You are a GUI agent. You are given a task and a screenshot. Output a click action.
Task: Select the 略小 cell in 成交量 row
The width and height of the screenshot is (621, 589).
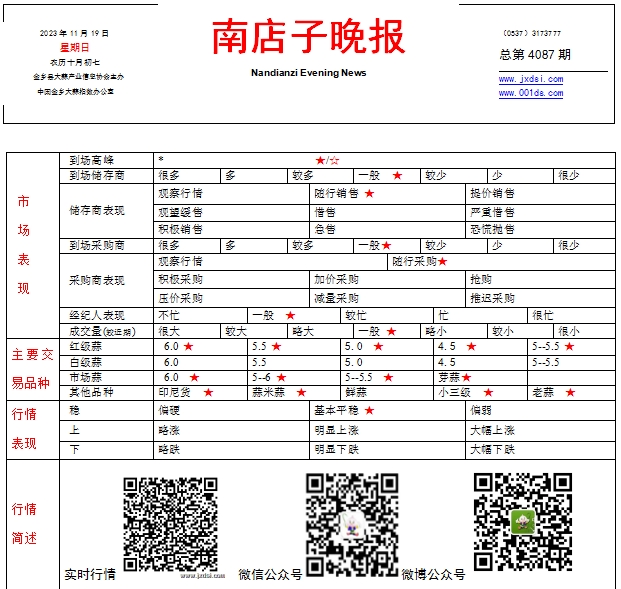[x=453, y=331]
